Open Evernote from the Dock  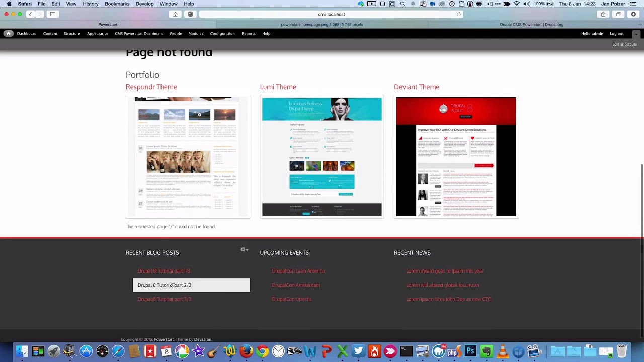tap(487, 351)
